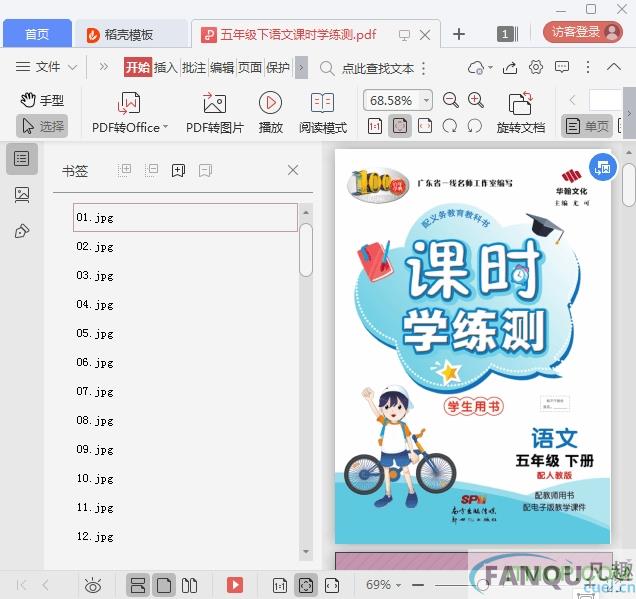Click the share icon
This screenshot has width=636, height=599.
point(510,67)
